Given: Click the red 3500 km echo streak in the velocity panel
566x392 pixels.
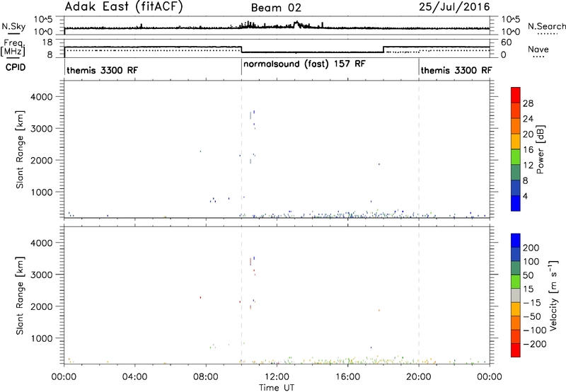Looking at the screenshot, I should pyautogui.click(x=250, y=261).
